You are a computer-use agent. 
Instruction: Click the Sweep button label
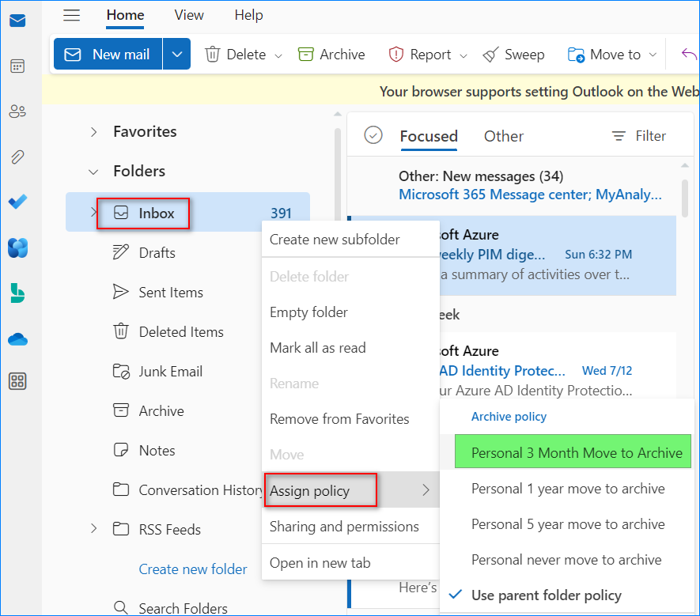click(524, 55)
